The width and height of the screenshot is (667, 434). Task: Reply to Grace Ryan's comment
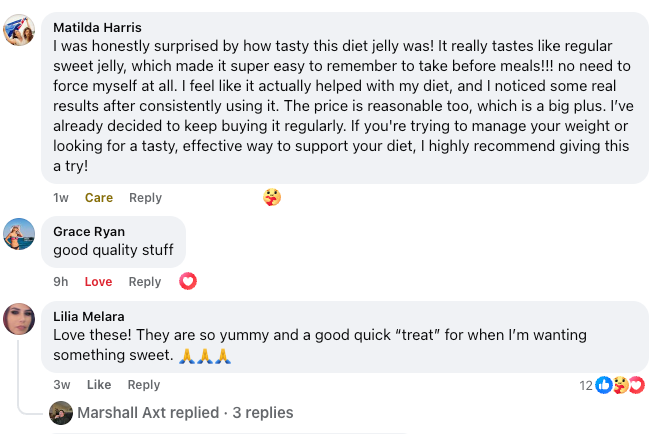pos(145,282)
